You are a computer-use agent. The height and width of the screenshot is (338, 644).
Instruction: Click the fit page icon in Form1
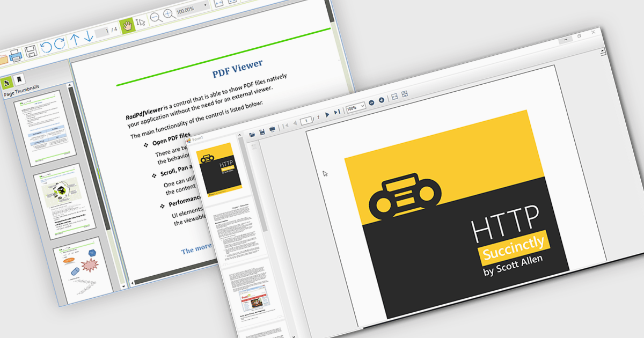(405, 94)
